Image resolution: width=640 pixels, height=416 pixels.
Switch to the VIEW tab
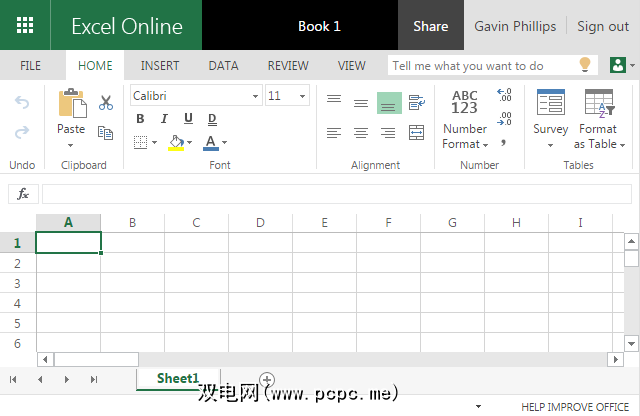pos(351,66)
